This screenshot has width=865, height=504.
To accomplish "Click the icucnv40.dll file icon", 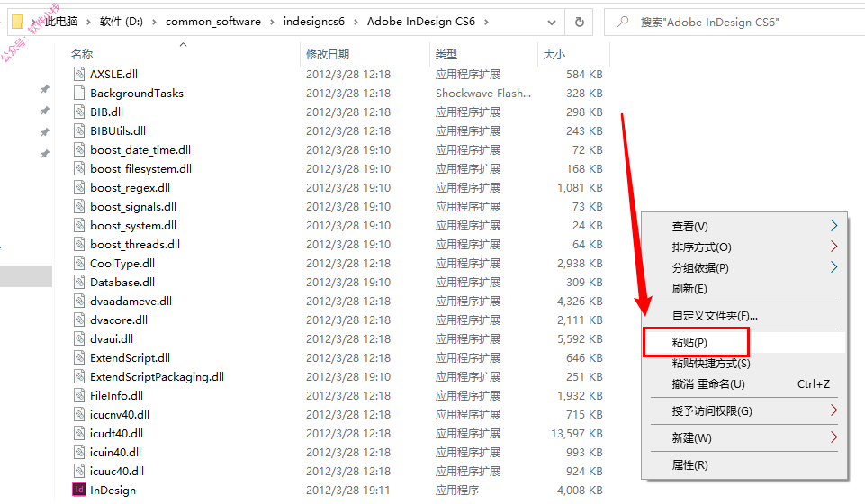I will point(79,414).
